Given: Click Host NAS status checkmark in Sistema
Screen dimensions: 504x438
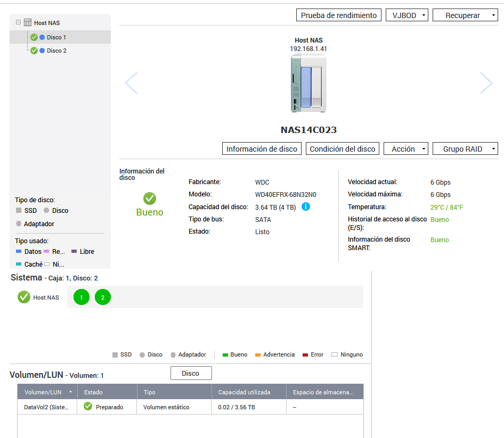Looking at the screenshot, I should (x=24, y=297).
